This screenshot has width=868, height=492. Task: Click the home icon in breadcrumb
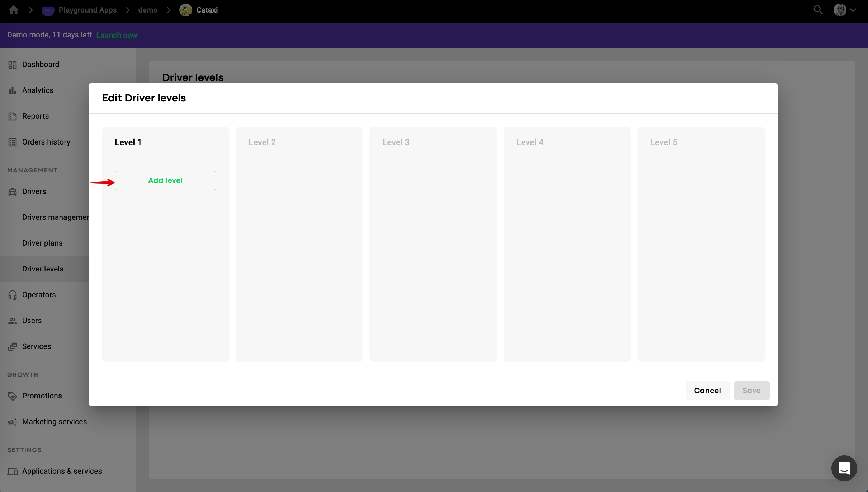(14, 10)
